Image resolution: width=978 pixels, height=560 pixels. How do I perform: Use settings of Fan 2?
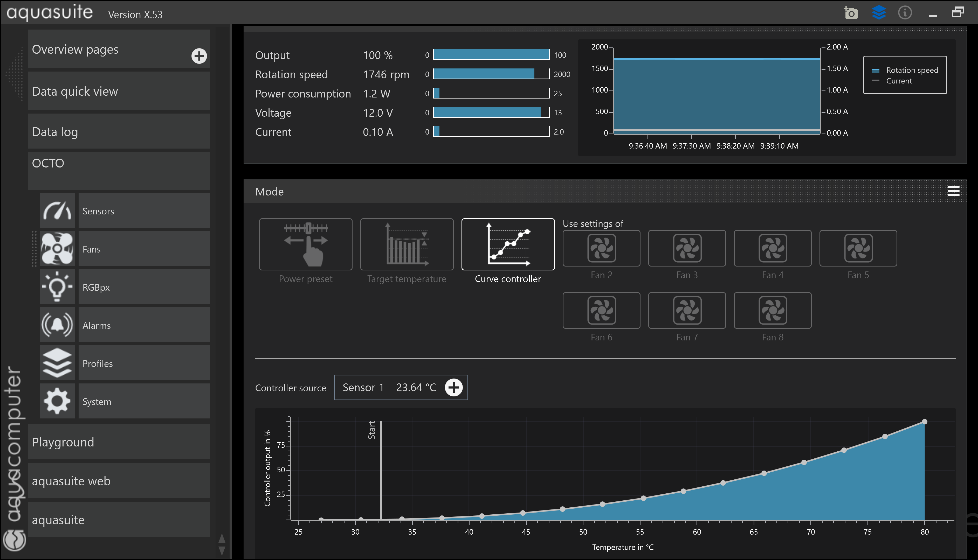click(x=601, y=248)
